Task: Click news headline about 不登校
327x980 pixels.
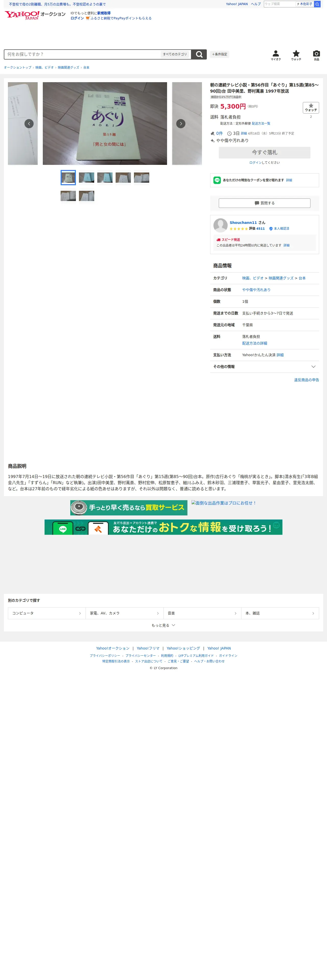Action: [x=57, y=4]
